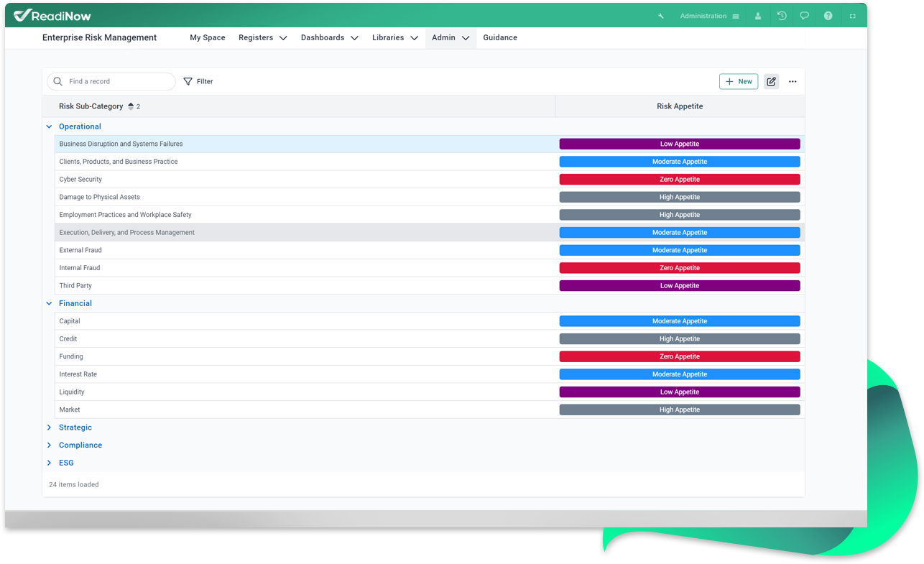Open the Dashboards dropdown menu
The image size is (924, 564).
click(330, 37)
